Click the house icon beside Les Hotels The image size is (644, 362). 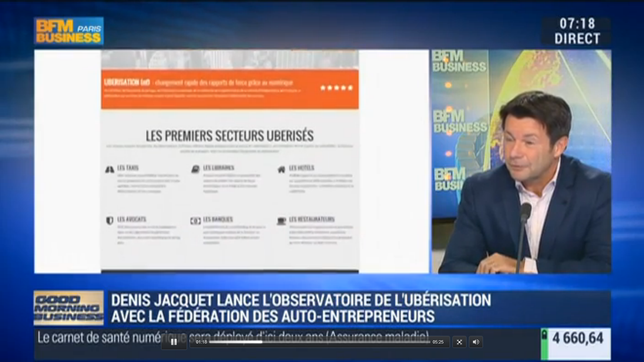pos(281,169)
